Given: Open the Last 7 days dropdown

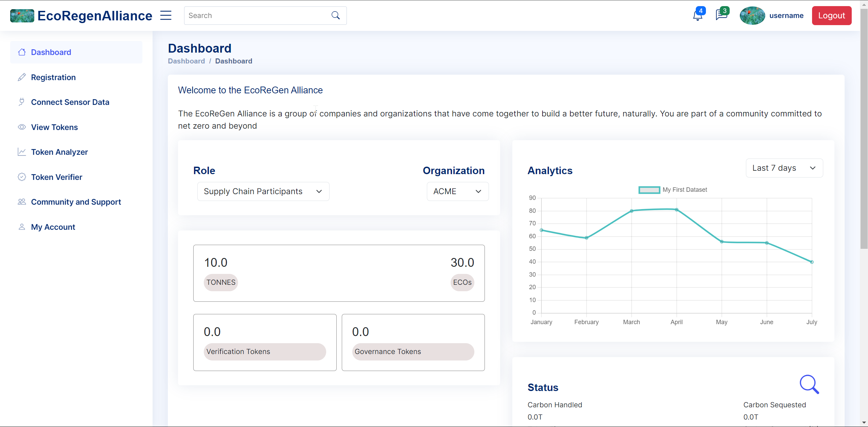Looking at the screenshot, I should pos(784,168).
